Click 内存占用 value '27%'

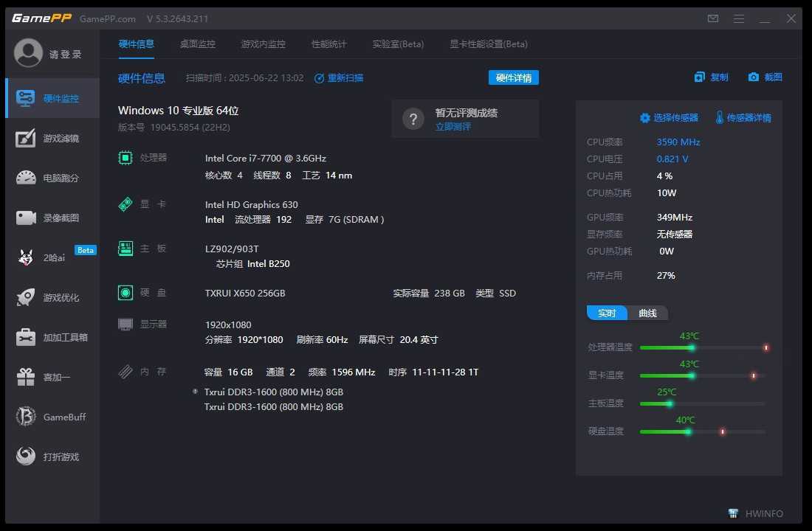pos(665,276)
